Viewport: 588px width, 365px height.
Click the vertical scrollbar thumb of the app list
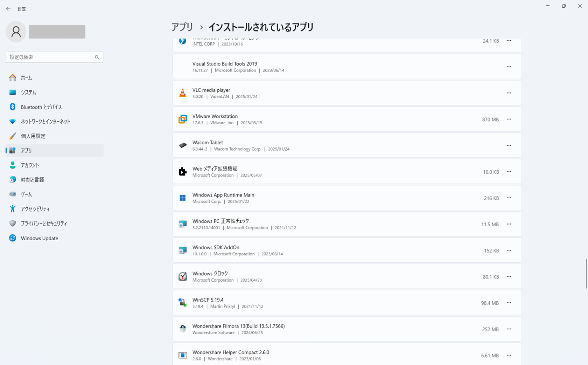coord(587,274)
